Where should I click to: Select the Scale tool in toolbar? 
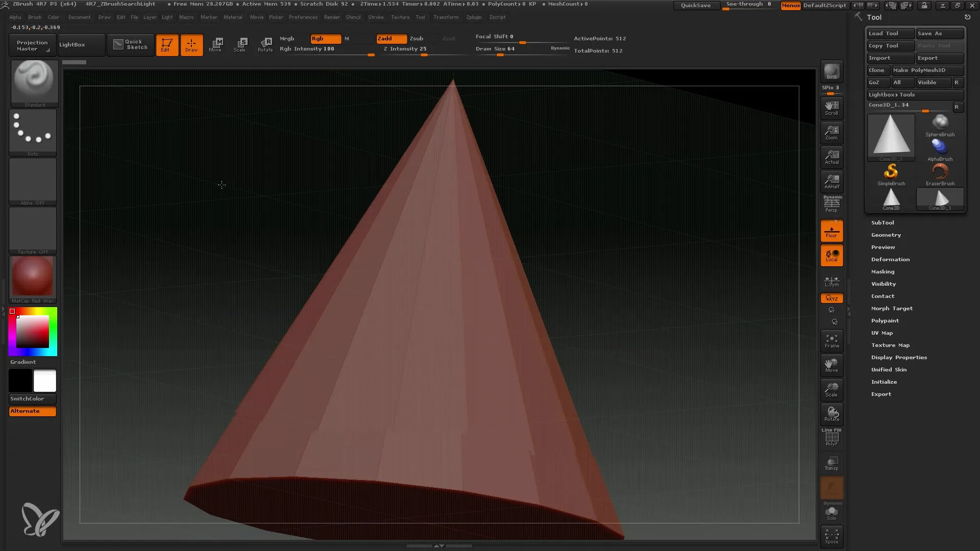coord(240,44)
